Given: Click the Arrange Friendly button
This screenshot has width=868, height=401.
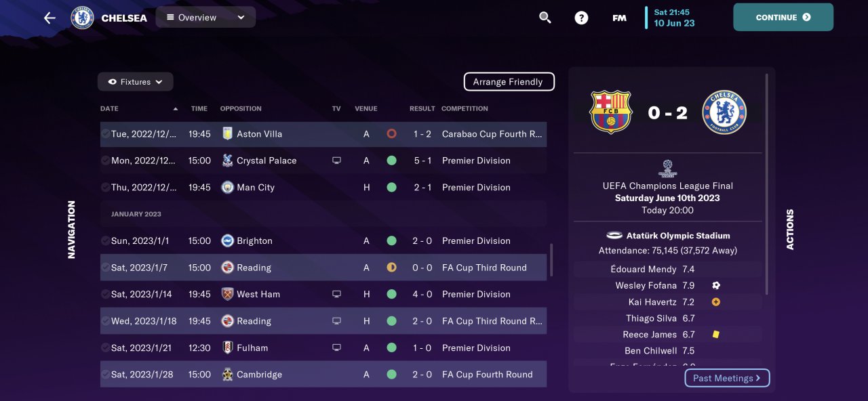Looking at the screenshot, I should 509,82.
